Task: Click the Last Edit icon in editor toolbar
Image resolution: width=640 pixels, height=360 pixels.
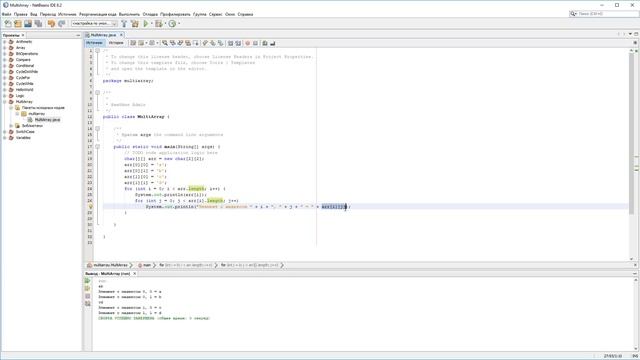Action: (x=133, y=43)
